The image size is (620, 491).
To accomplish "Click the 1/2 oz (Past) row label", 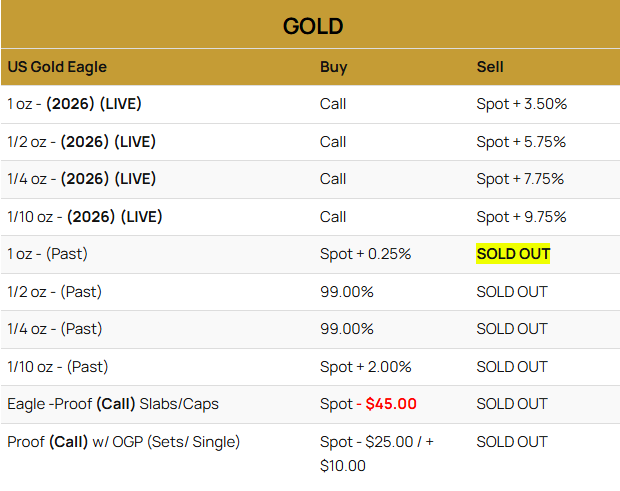I will (x=55, y=292).
